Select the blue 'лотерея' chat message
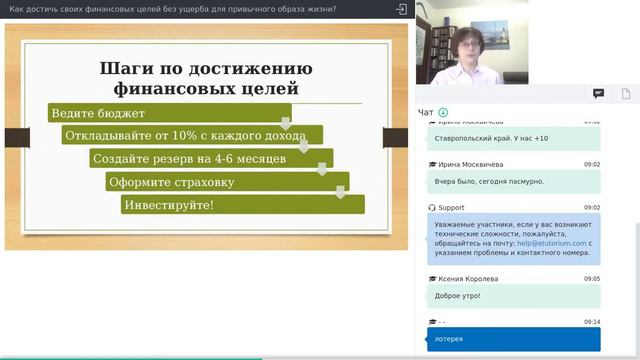This screenshot has height=360, width=640. coord(513,339)
